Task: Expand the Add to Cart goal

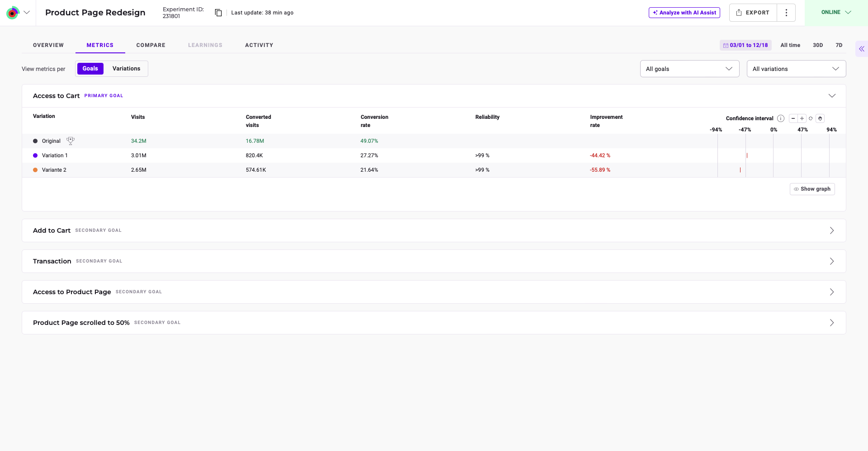Action: [831, 230]
